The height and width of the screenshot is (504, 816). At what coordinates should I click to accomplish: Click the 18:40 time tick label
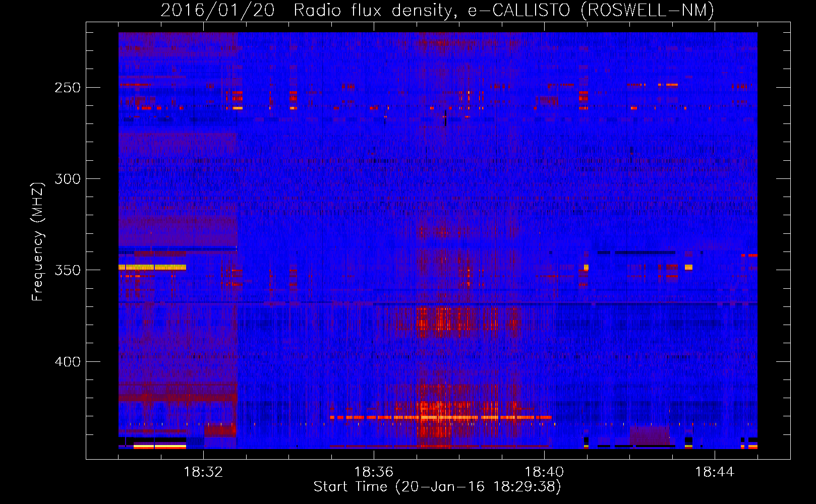(x=544, y=472)
